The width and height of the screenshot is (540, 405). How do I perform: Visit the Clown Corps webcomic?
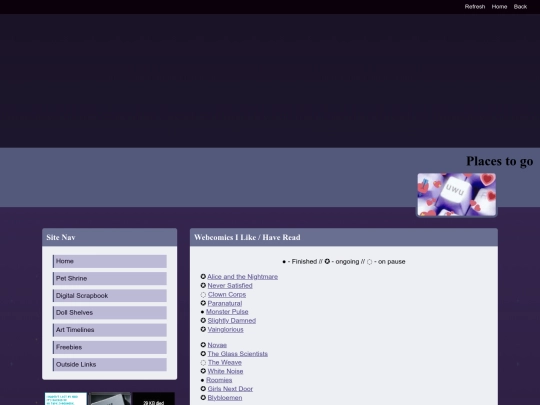click(227, 295)
